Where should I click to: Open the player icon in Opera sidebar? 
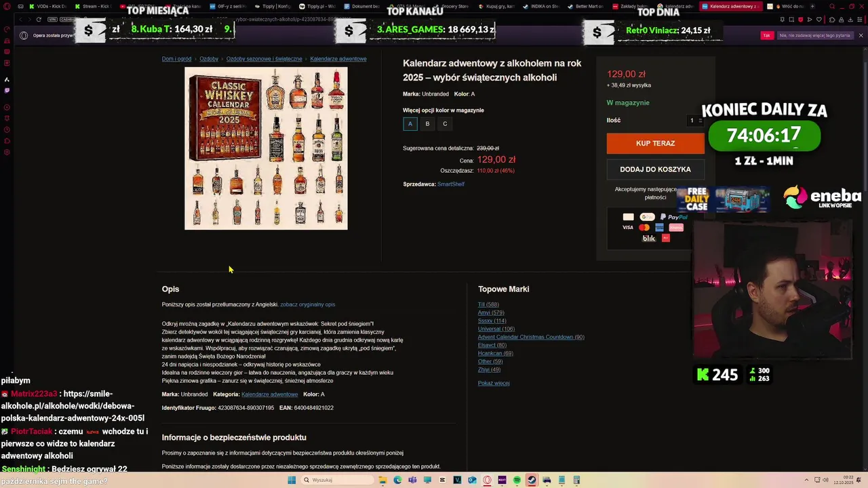click(x=7, y=107)
